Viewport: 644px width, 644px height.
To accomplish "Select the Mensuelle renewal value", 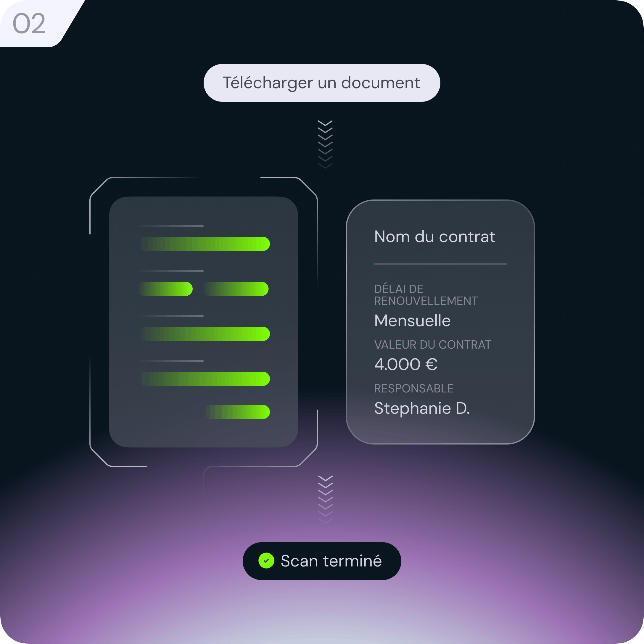I will pos(412,321).
